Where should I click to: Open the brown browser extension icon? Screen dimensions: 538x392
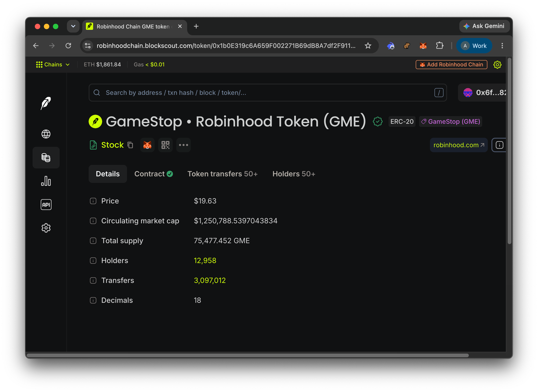click(x=407, y=46)
